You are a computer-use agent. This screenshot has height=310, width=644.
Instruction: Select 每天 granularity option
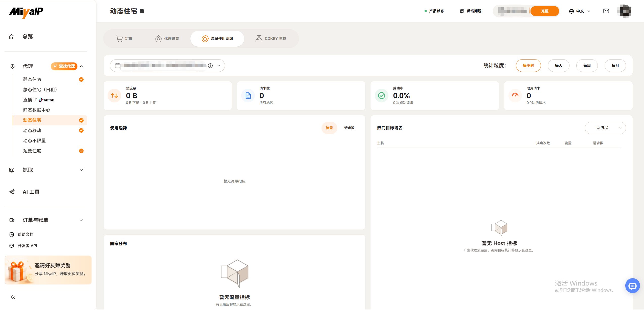coord(559,66)
